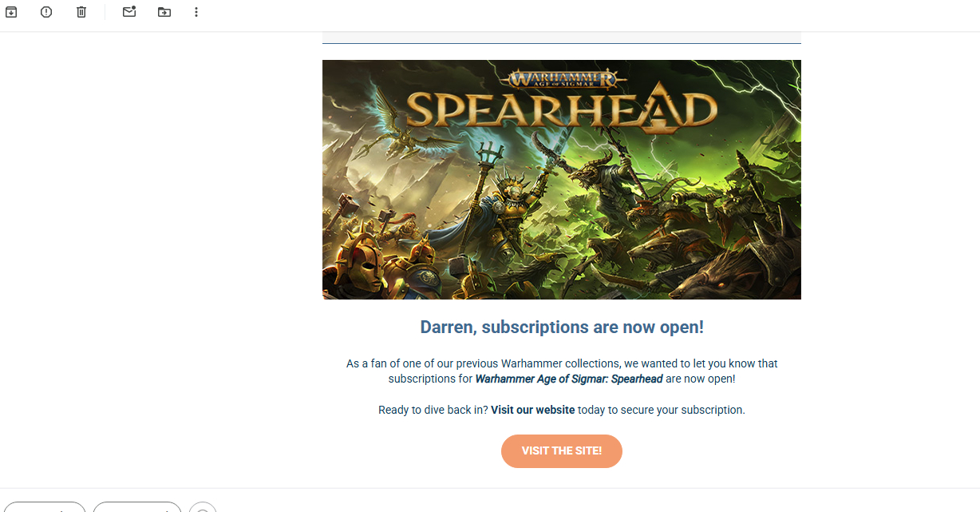This screenshot has width=980, height=512.
Task: Click the Ready to dive back in? sentence
Action: tap(562, 410)
